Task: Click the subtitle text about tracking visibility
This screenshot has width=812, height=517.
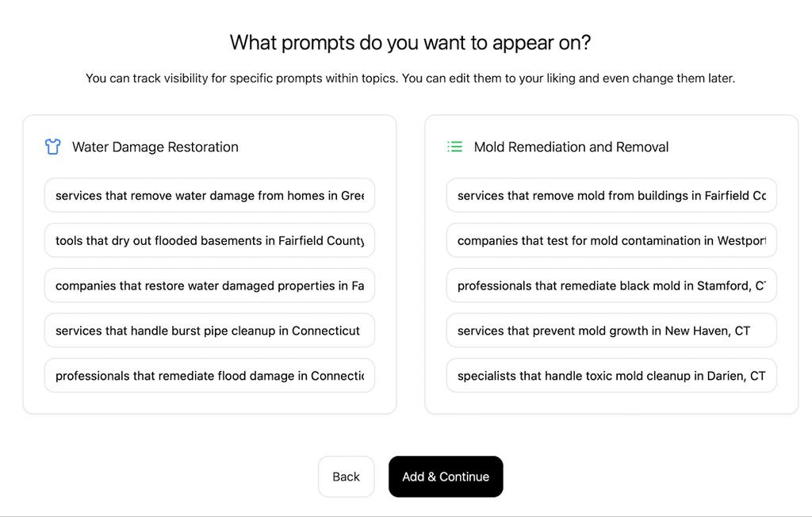Action: 410,79
